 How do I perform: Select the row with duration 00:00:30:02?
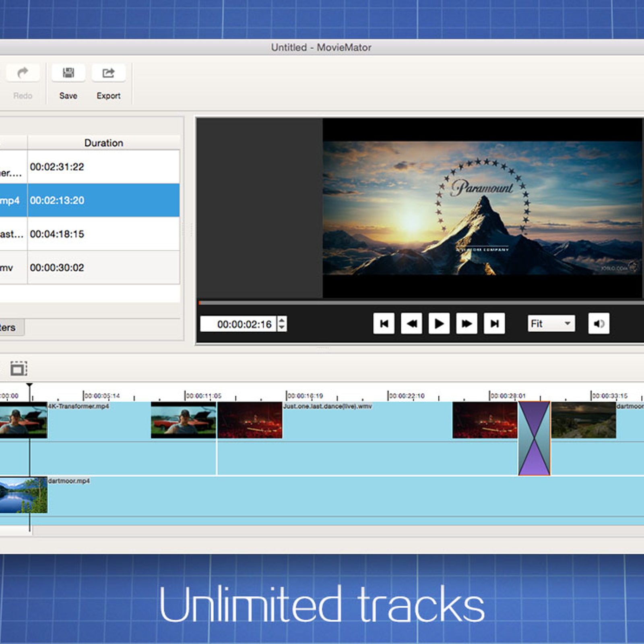coord(90,267)
